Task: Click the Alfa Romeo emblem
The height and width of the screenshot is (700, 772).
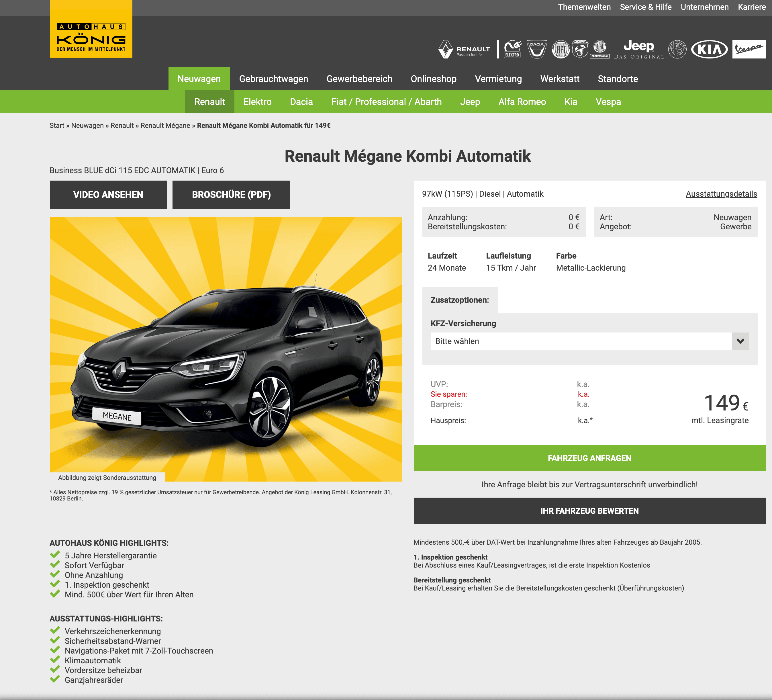Action: coord(677,49)
